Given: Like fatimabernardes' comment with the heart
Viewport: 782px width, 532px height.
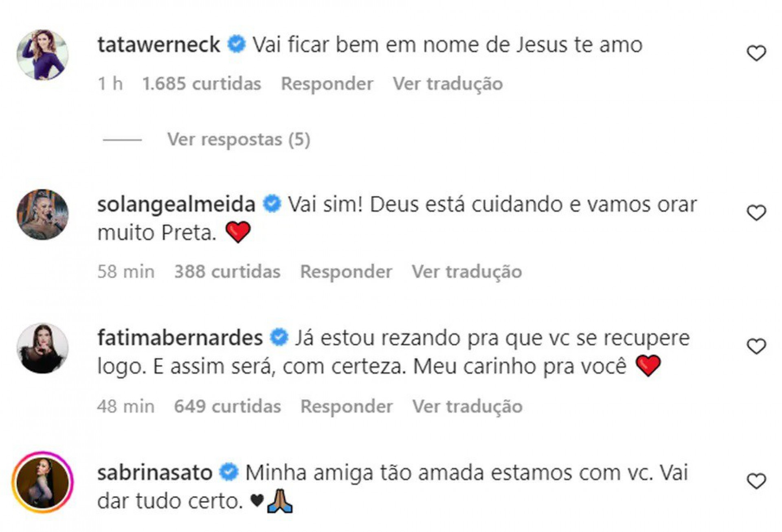Looking at the screenshot, I should pos(756,346).
